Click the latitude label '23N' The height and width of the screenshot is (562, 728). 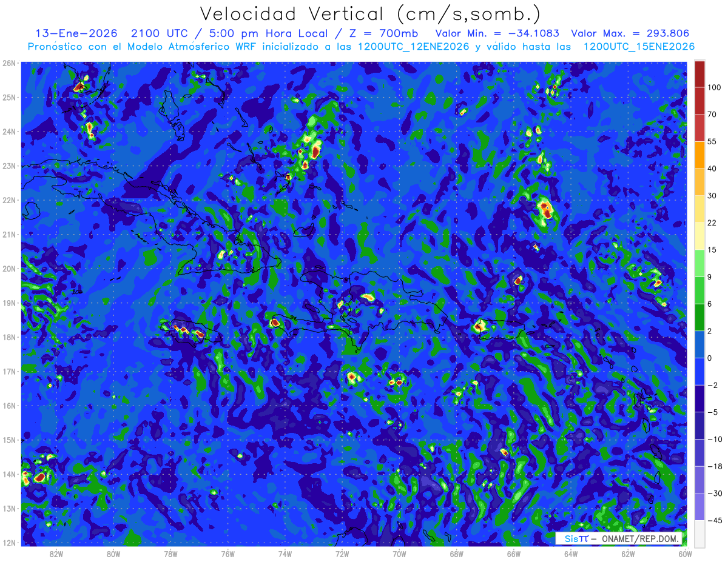point(8,166)
